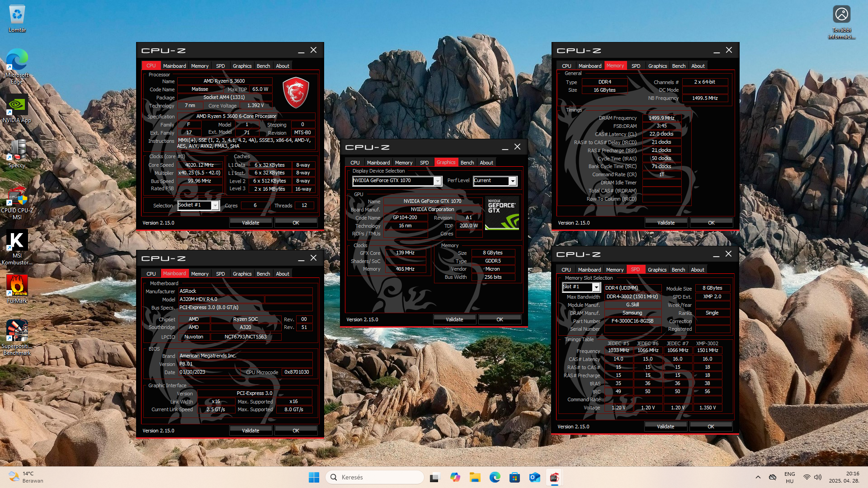This screenshot has width=868, height=488.
Task: Open the FurMark desktop shortcut
Action: (x=17, y=289)
